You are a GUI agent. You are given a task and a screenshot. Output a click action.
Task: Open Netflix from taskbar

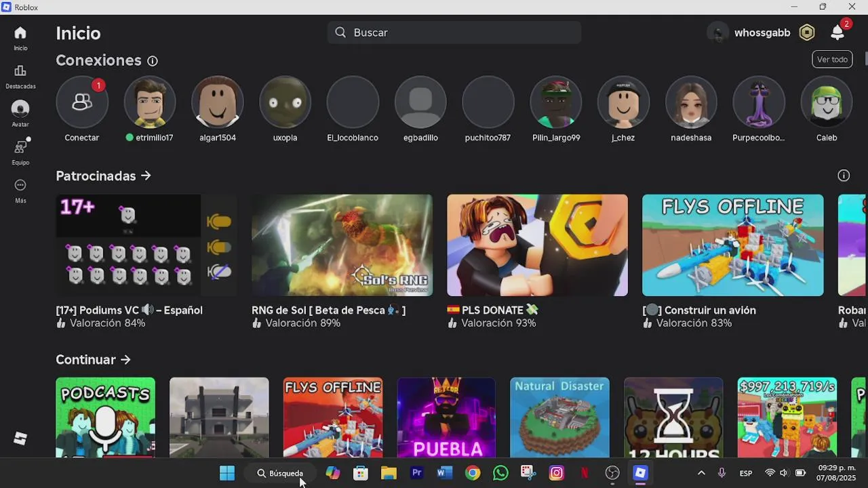coord(585,473)
